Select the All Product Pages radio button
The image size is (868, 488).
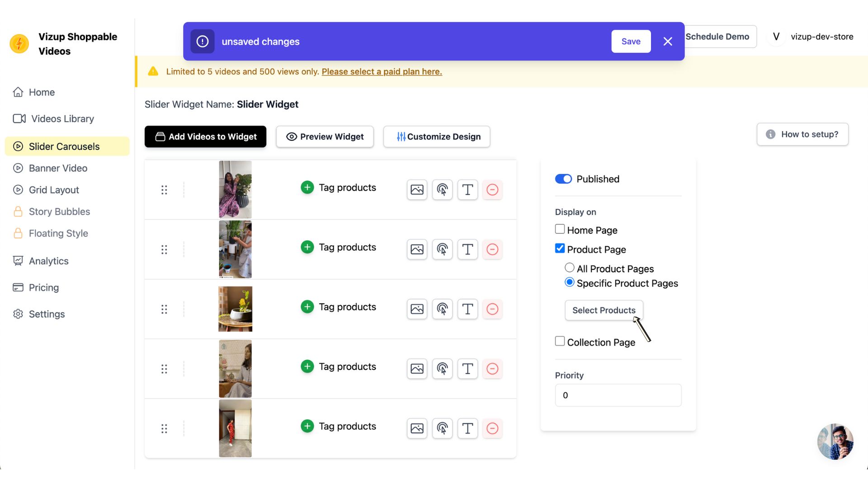(570, 267)
